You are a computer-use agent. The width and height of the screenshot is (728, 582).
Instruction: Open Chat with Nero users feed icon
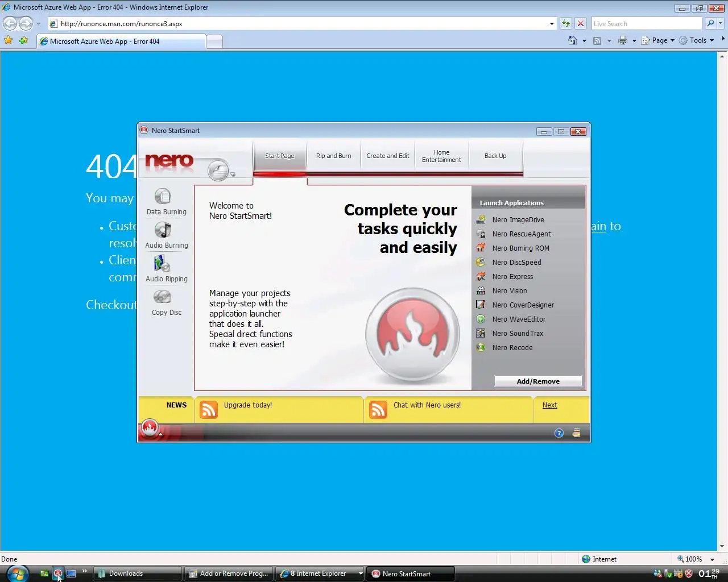coord(378,410)
